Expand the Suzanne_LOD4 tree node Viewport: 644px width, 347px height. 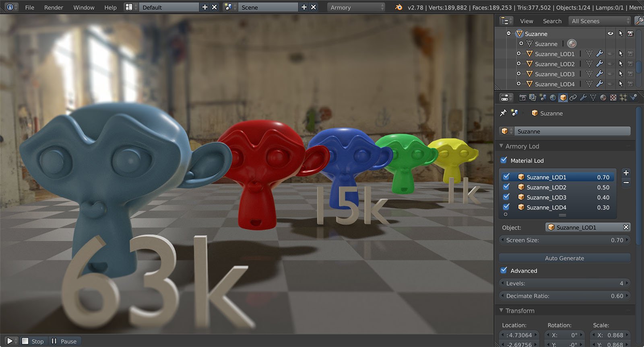(518, 83)
